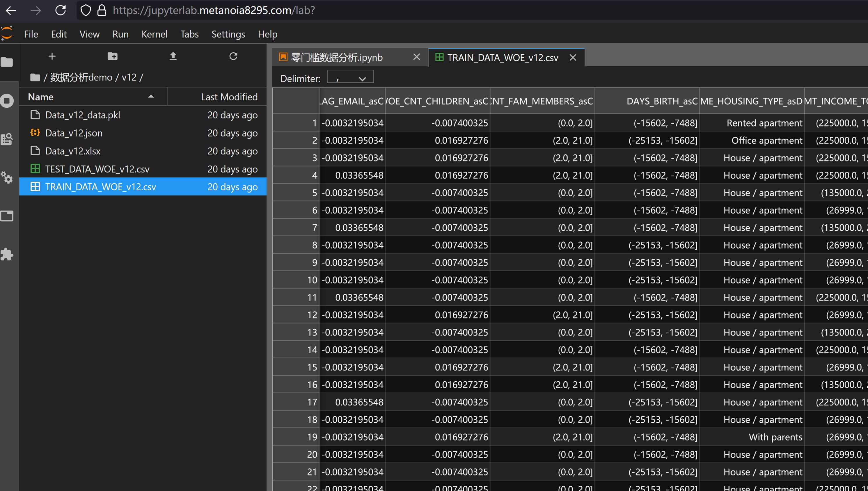Open the file browser sidebar tab
868x491 pixels.
pos(7,62)
